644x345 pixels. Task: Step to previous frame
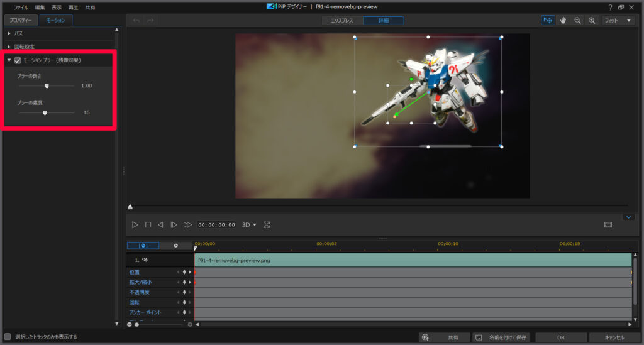161,225
